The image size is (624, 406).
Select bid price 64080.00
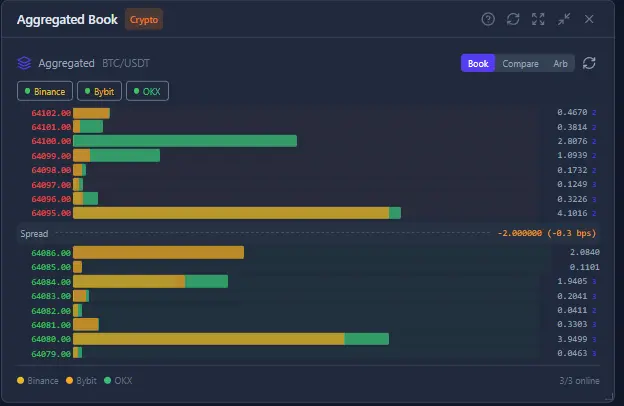pos(51,339)
